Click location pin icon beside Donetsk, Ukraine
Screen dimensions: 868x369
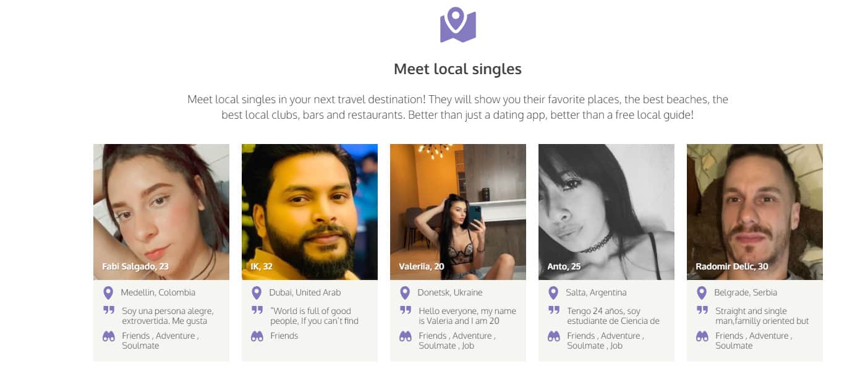[405, 293]
